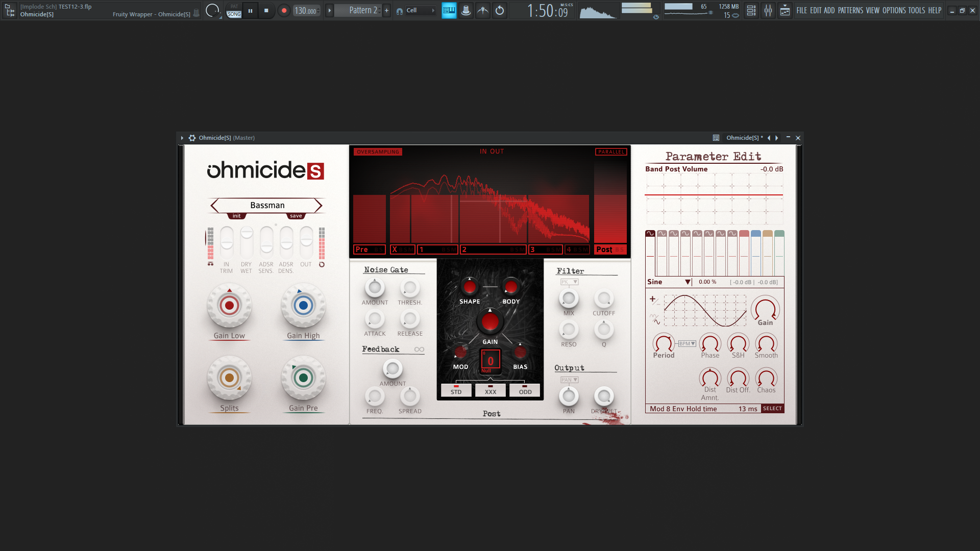The height and width of the screenshot is (551, 980).
Task: Click the GAIN knob in distortion section
Action: click(490, 322)
